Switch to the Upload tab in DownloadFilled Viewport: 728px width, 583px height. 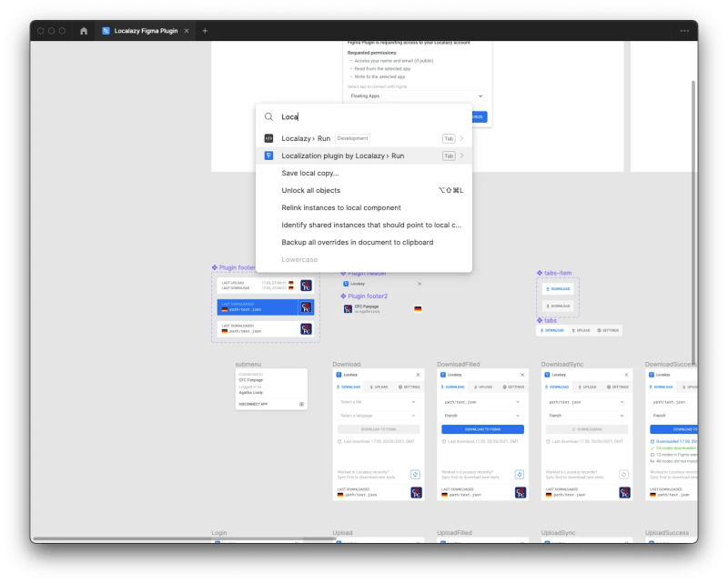[483, 387]
